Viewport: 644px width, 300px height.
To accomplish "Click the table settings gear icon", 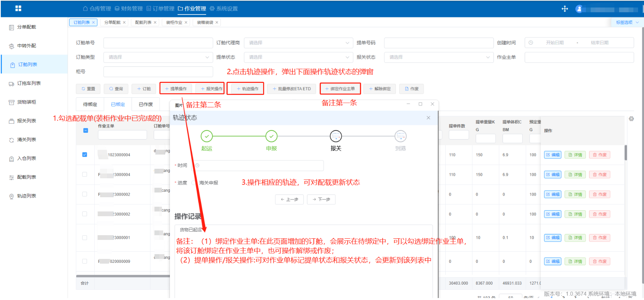I will [631, 119].
